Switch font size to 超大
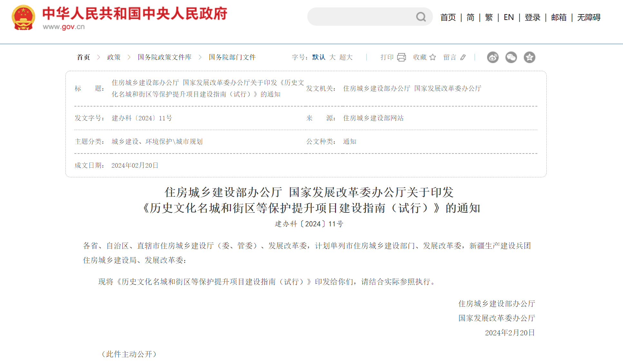This screenshot has width=623, height=364. pyautogui.click(x=346, y=57)
